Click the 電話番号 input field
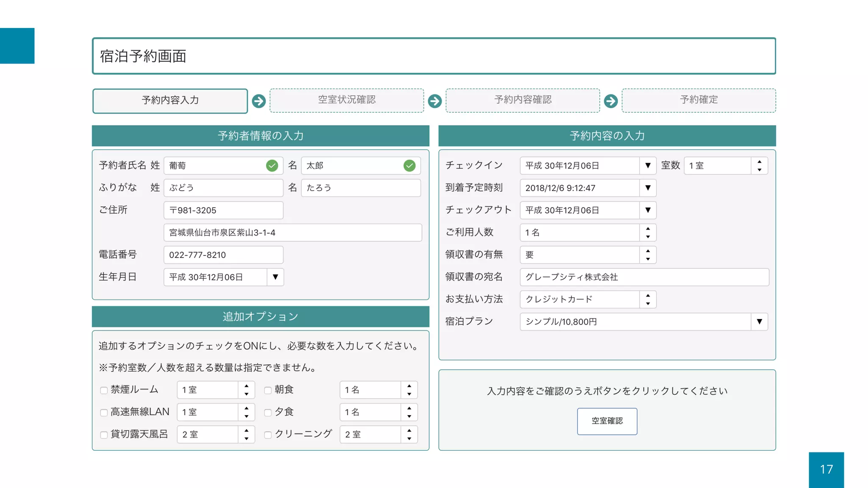868x488 pixels. pos(223,255)
